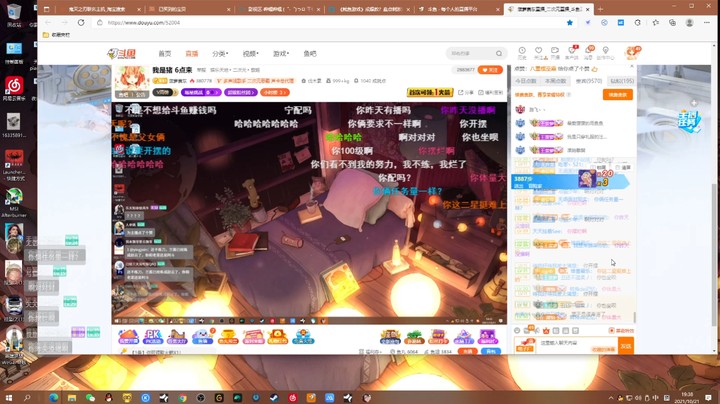Click the streamer avatar thumbnail

point(132,79)
